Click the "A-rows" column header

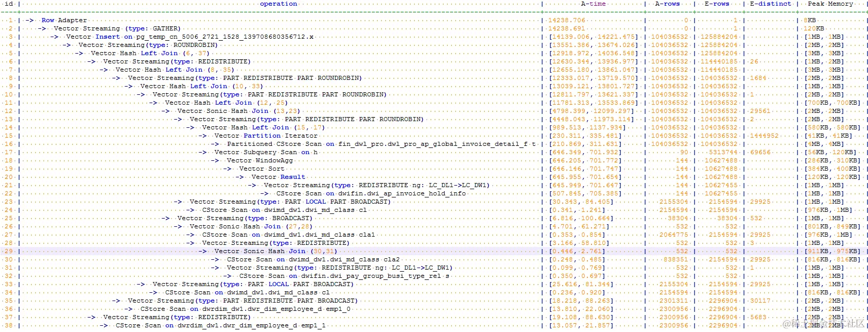pyautogui.click(x=667, y=4)
